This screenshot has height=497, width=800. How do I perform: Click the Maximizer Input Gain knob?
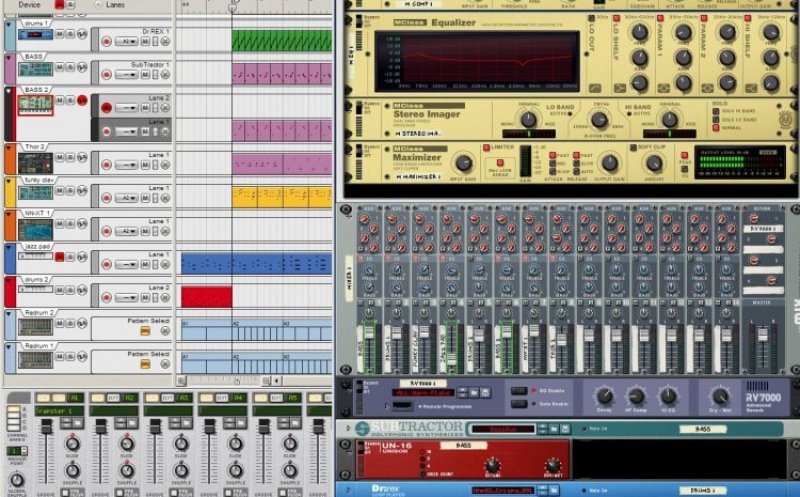(x=463, y=163)
